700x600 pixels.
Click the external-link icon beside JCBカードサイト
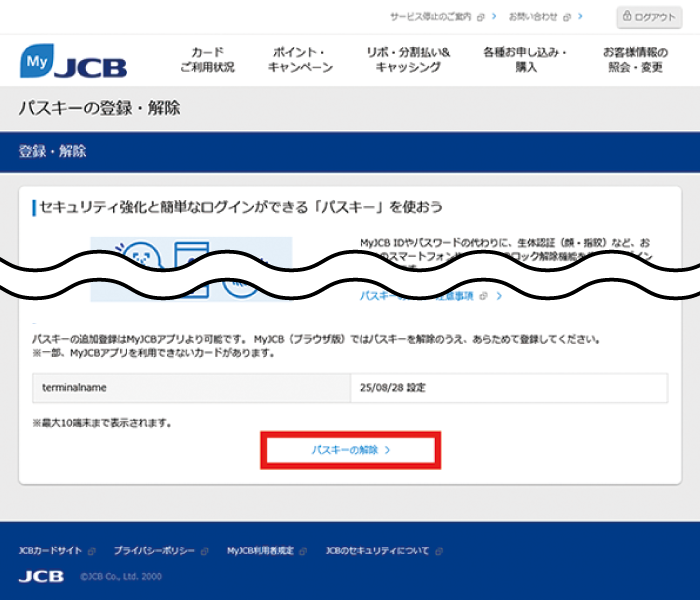coord(92,551)
